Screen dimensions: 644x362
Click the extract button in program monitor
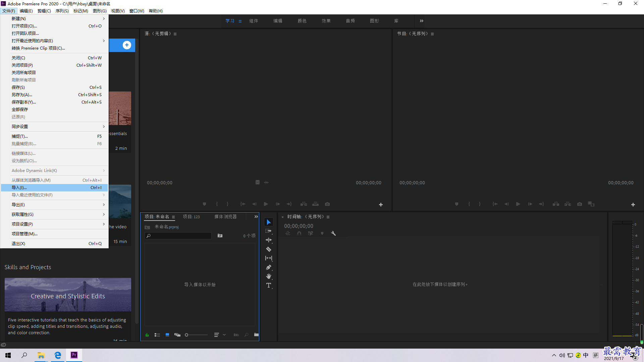(x=568, y=204)
